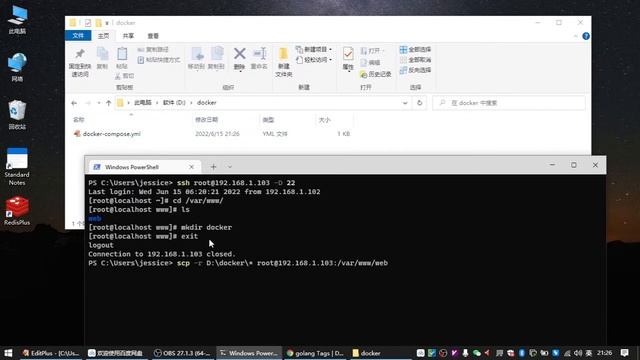
Task: Open recent locations dropdown beside forward arrow
Action: pos(99,103)
